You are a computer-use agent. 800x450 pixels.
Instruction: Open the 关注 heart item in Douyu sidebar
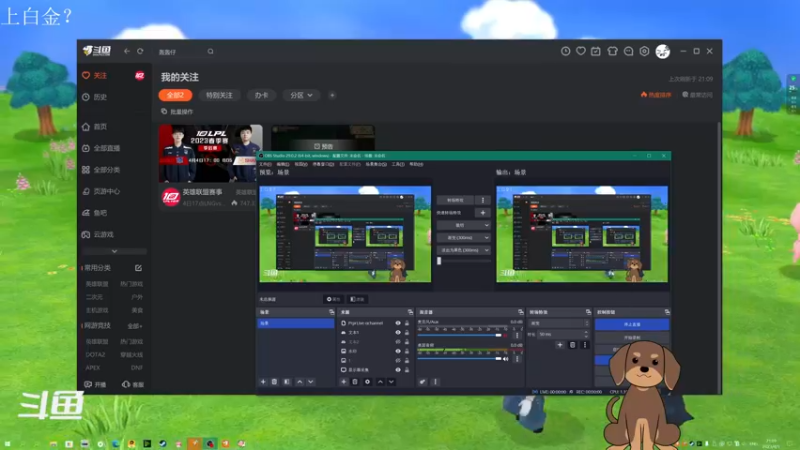point(95,76)
